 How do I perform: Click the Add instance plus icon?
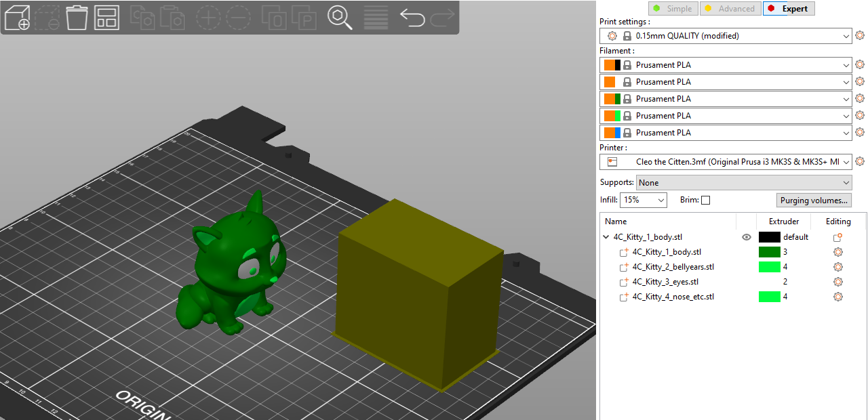209,18
